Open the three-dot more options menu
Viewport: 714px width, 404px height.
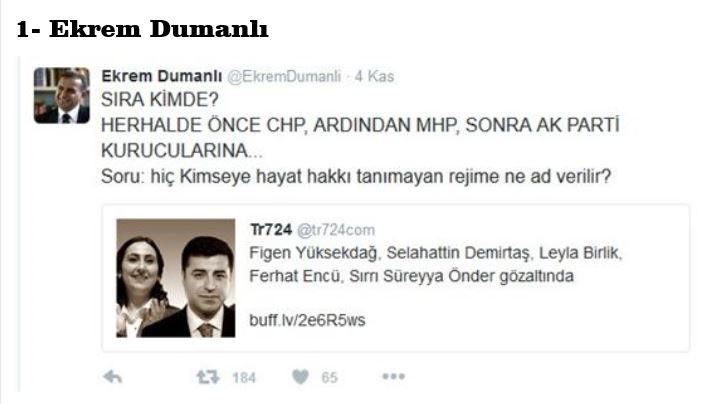click(393, 376)
